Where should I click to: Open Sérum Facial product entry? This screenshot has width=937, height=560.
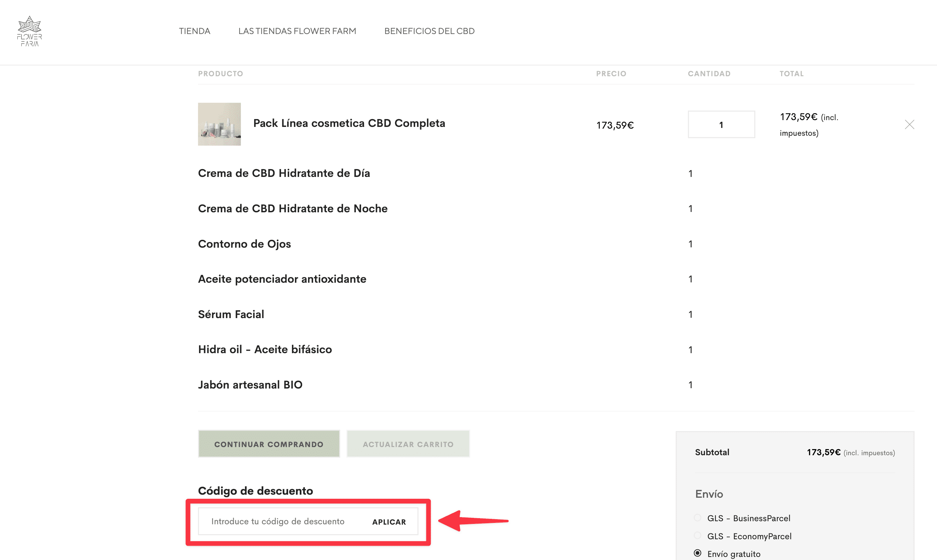coord(231,314)
